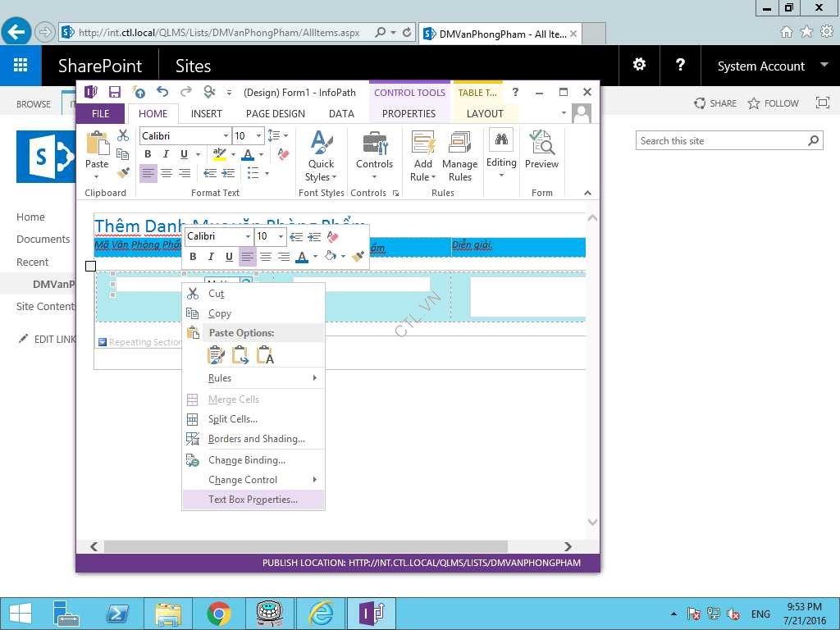This screenshot has height=630, width=840.
Task: Expand the ribbon font name Calibri dropdown
Action: pos(226,135)
